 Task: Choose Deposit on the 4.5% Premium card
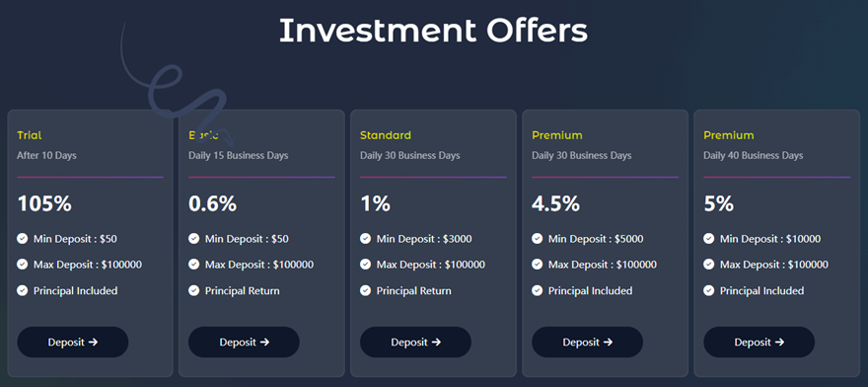pyautogui.click(x=587, y=343)
